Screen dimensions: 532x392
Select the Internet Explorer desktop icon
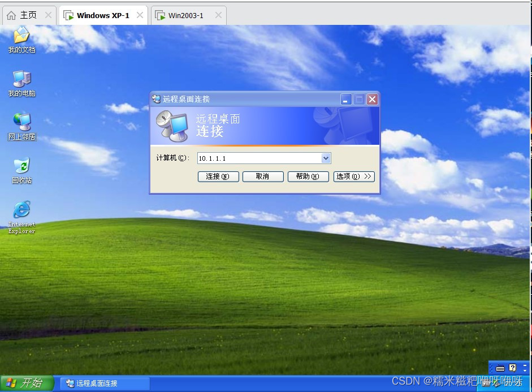tap(21, 217)
